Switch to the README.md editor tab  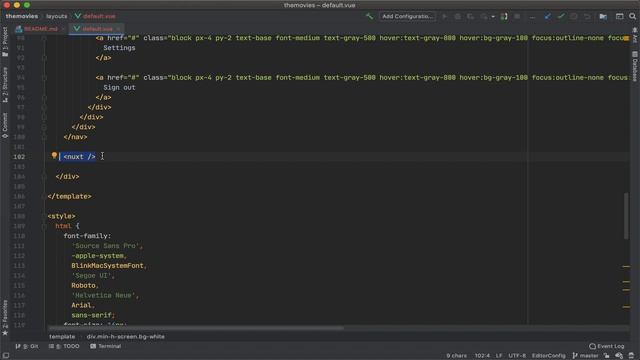[40, 29]
